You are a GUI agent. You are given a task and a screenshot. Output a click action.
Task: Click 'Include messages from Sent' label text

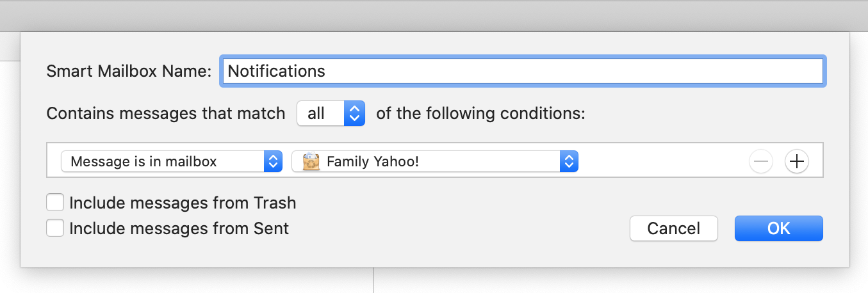179,228
